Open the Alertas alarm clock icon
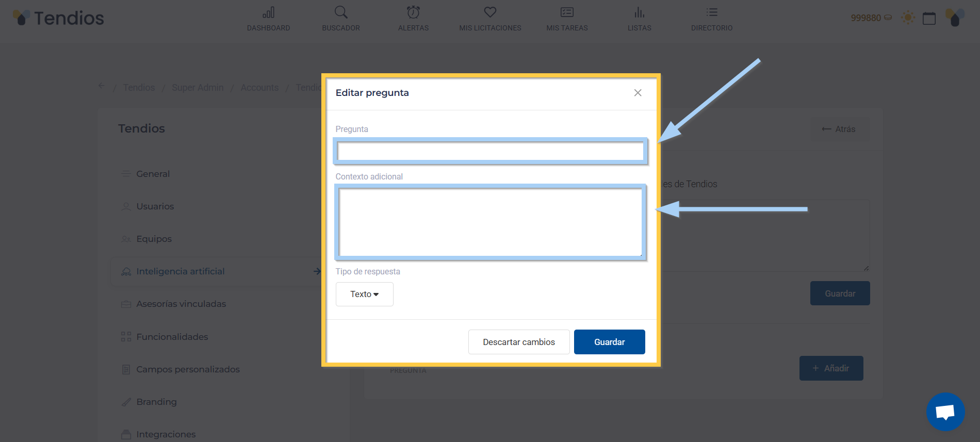 tap(413, 12)
